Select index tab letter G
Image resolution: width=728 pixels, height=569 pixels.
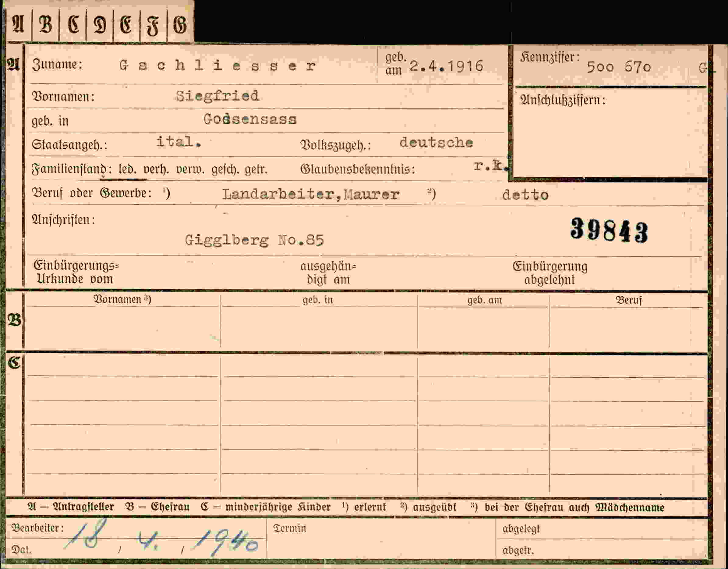point(180,25)
